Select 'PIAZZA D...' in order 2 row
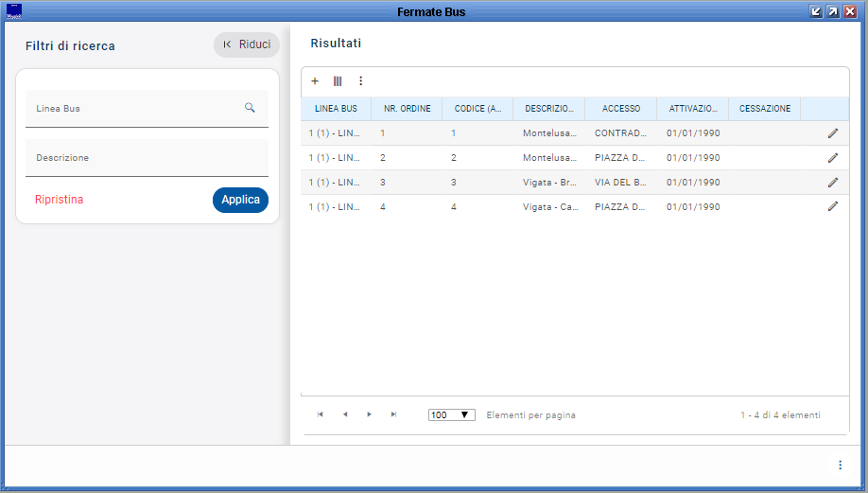The width and height of the screenshot is (868, 493). point(620,158)
